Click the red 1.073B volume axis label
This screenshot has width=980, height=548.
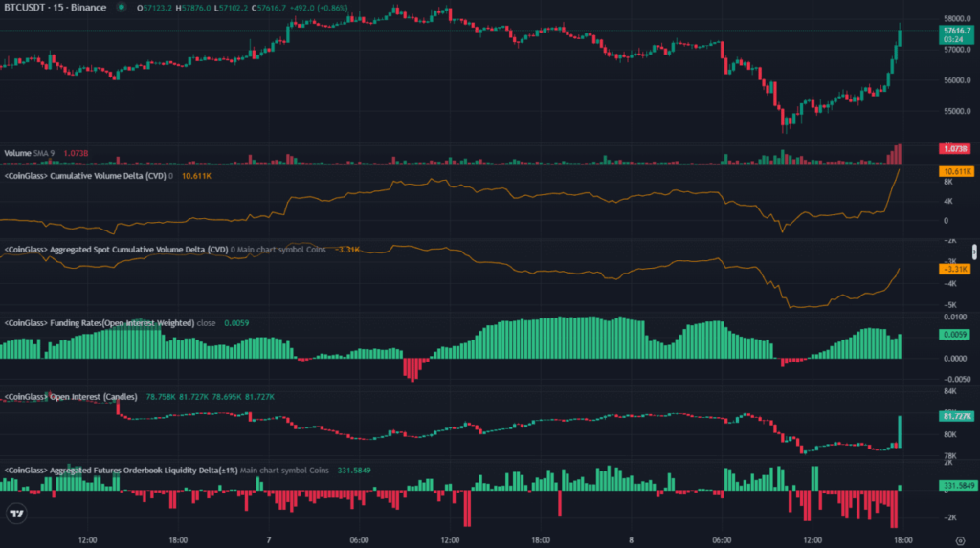(955, 149)
